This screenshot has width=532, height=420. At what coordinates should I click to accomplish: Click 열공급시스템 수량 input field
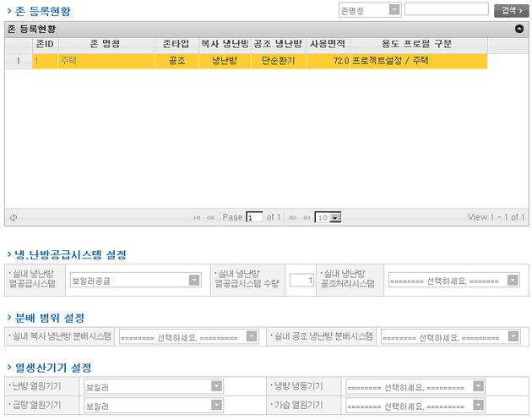301,280
